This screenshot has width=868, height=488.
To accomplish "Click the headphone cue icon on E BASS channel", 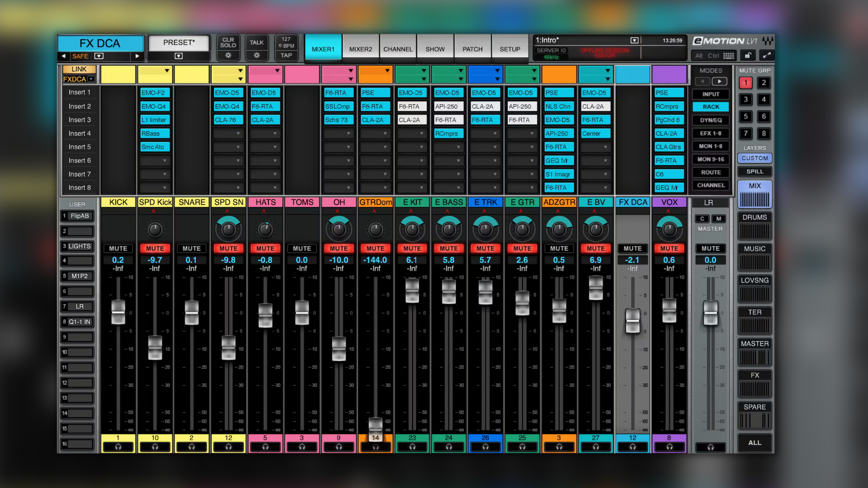I will [448, 447].
